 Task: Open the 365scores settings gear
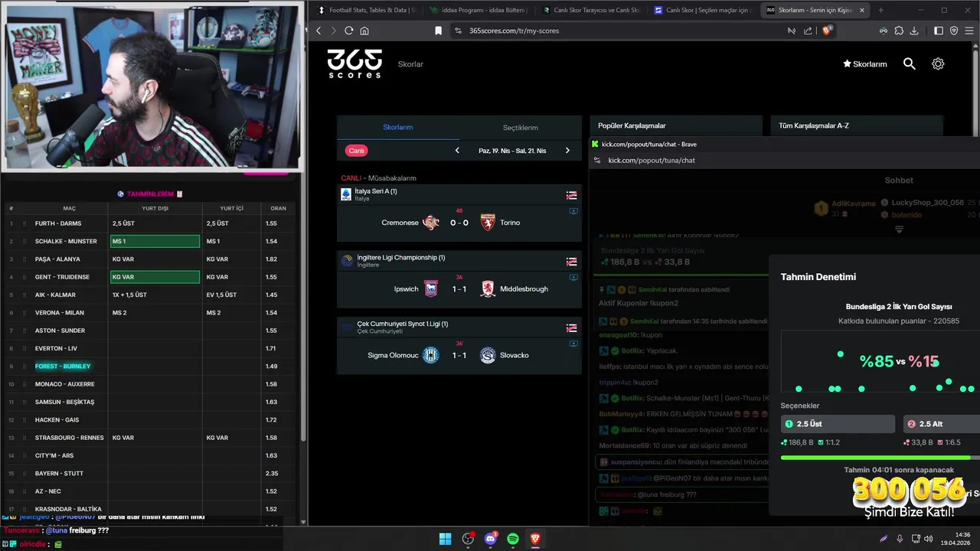pyautogui.click(x=938, y=64)
